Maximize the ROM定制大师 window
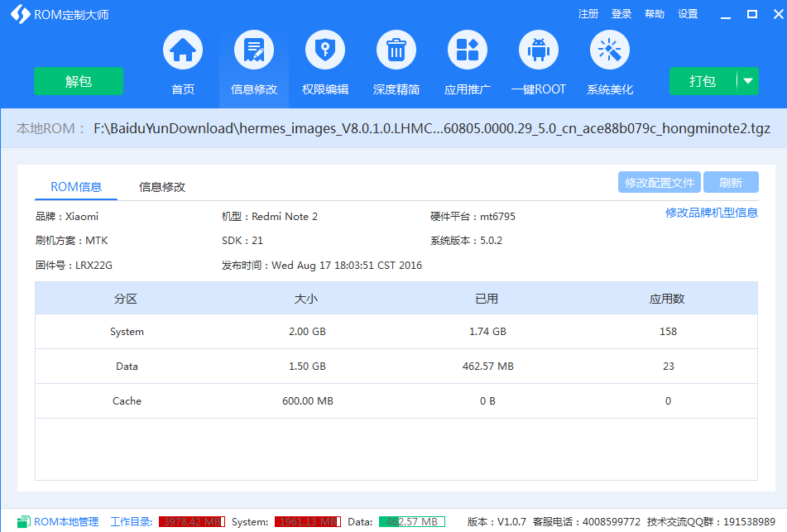787x532 pixels. pyautogui.click(x=752, y=14)
